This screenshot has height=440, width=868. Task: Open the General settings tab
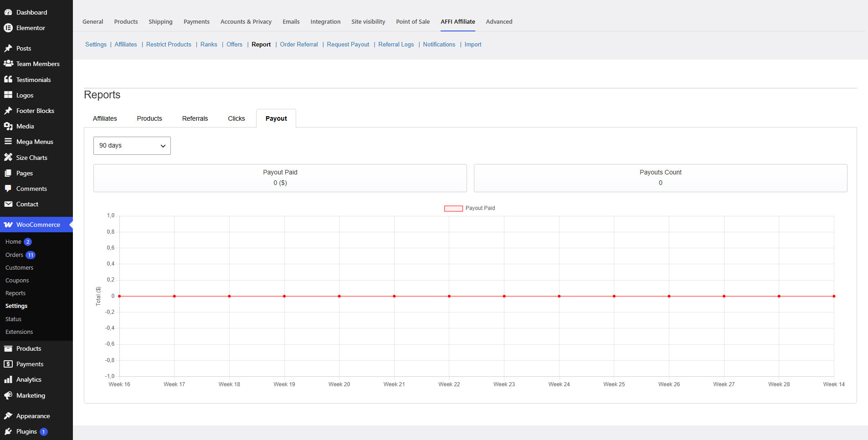tap(93, 21)
